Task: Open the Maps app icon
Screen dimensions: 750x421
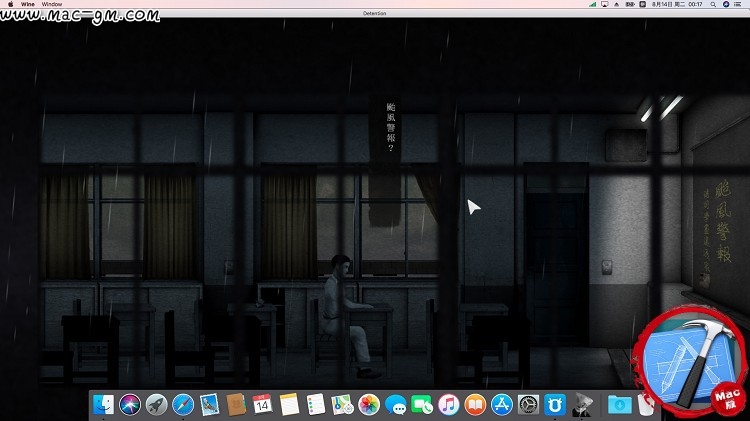Action: pos(342,405)
